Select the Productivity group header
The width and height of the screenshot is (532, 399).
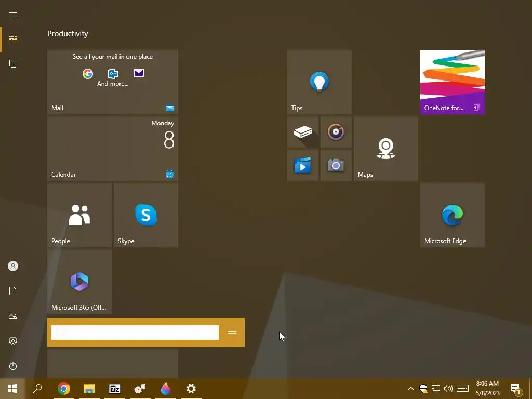point(68,34)
